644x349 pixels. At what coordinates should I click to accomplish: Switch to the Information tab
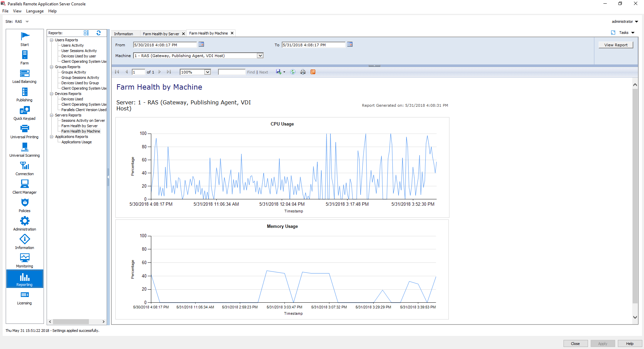click(123, 34)
